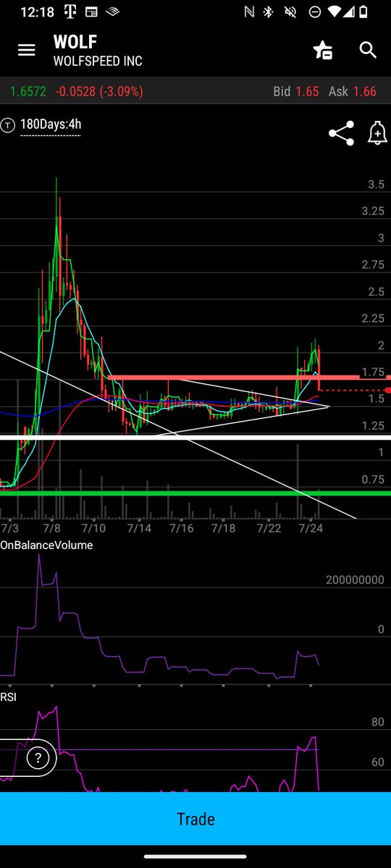
Task: Select the OnBalanceVolume indicator label
Action: (x=46, y=545)
